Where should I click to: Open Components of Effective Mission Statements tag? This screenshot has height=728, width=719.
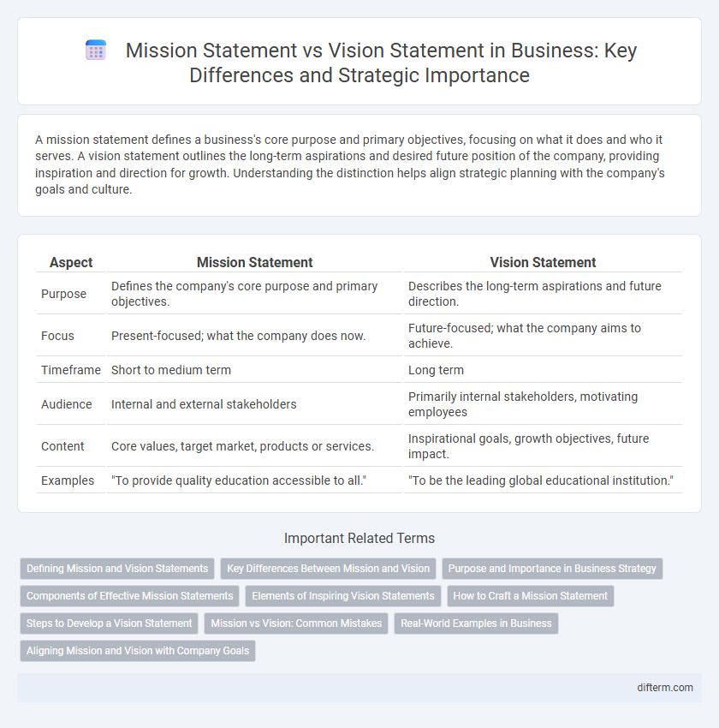pos(129,596)
